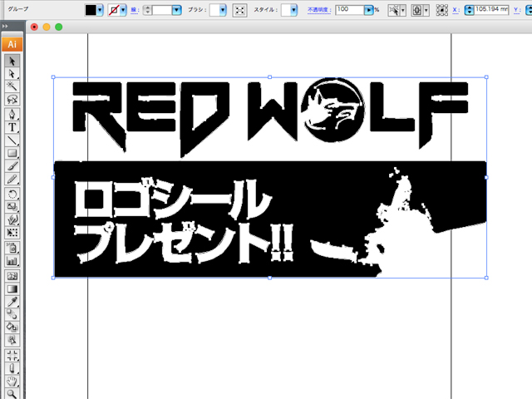Screen dimensions: 532x399
Task: Select the Paintbrush tool
Action: coord(12,166)
